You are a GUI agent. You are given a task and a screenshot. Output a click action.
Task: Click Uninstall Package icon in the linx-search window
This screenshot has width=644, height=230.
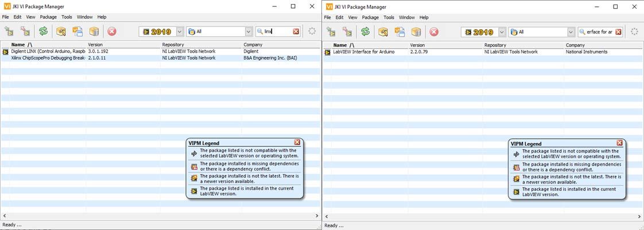[25, 31]
